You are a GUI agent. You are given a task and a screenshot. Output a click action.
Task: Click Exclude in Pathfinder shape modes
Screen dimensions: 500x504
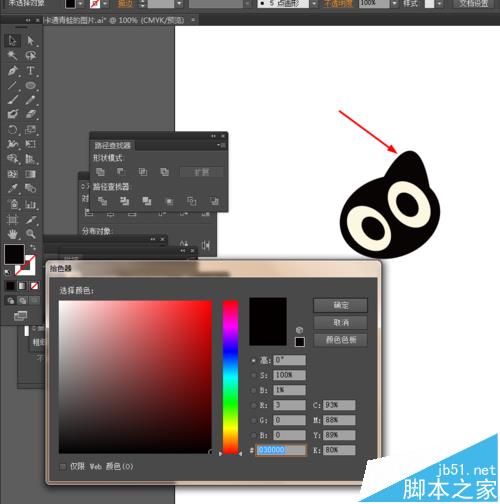click(164, 172)
